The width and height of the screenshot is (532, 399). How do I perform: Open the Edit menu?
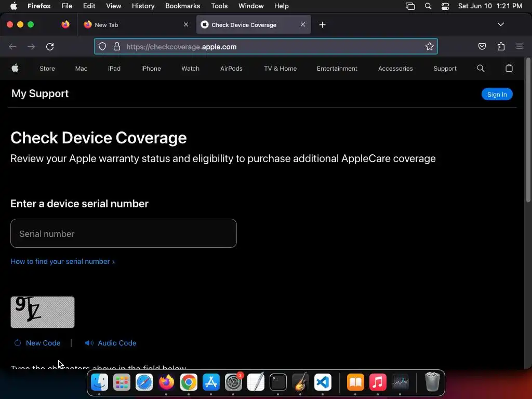[x=89, y=6]
